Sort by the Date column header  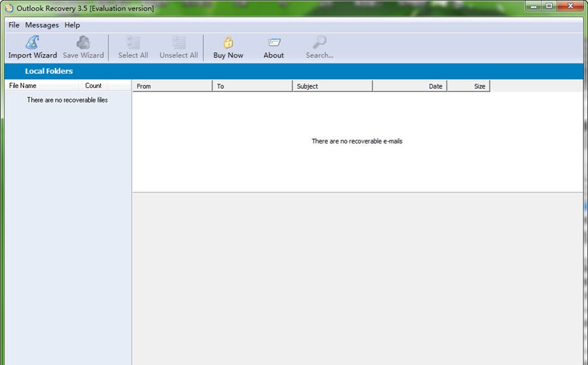[410, 86]
